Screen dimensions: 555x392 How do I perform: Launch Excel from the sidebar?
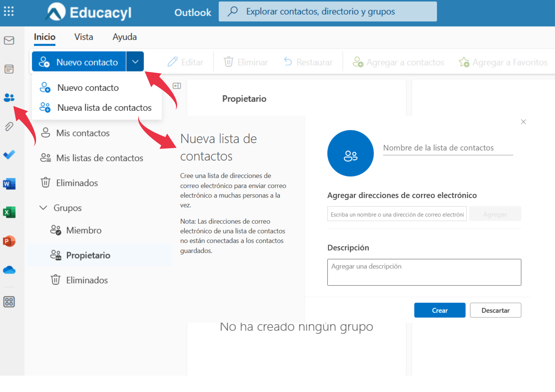click(9, 212)
